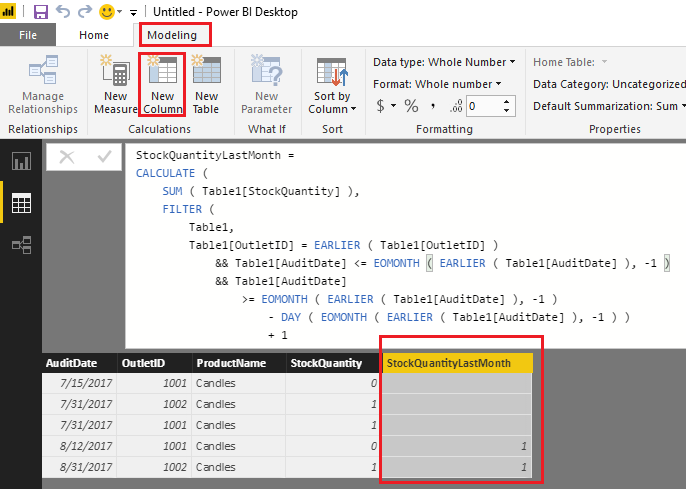The width and height of the screenshot is (686, 489).
Task: Open currency format dollar dropdown
Action: (x=386, y=106)
